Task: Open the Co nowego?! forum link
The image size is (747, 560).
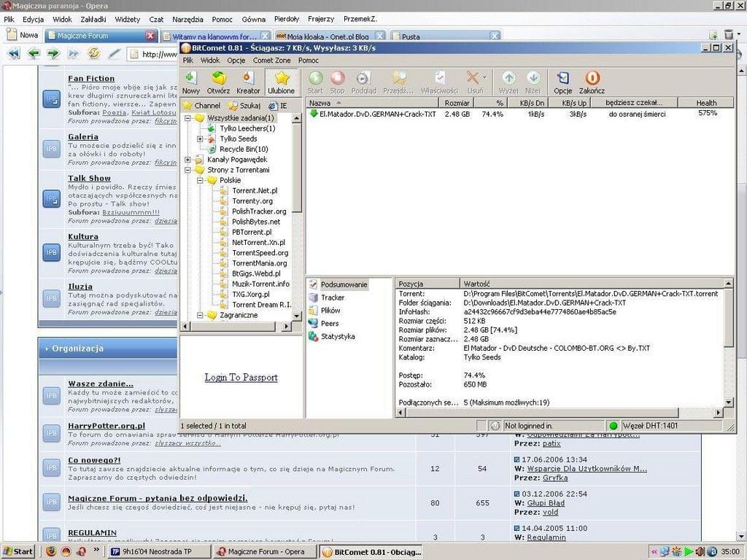Action: [94, 461]
